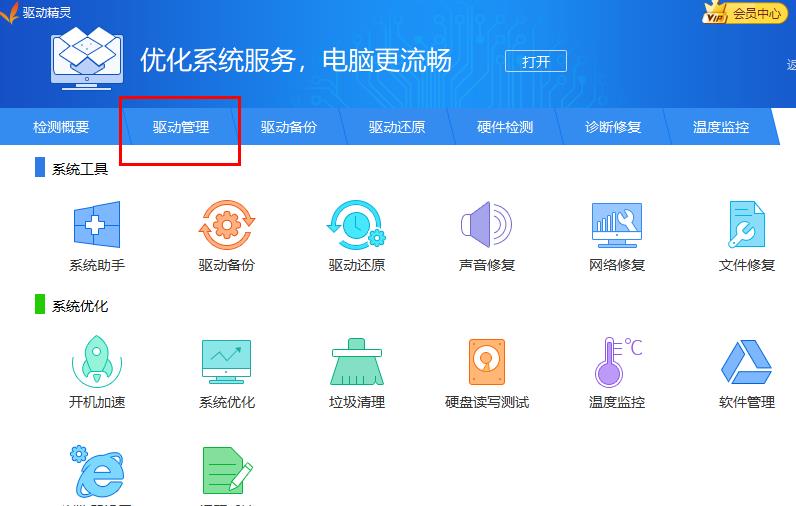Click the 系统工具 section heading
The width and height of the screenshot is (796, 506).
tap(80, 169)
